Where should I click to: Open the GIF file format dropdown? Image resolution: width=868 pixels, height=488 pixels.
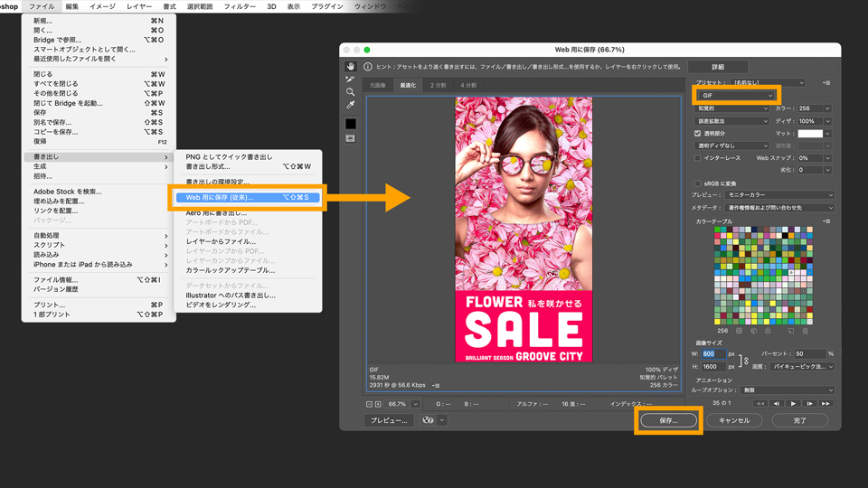coord(736,96)
